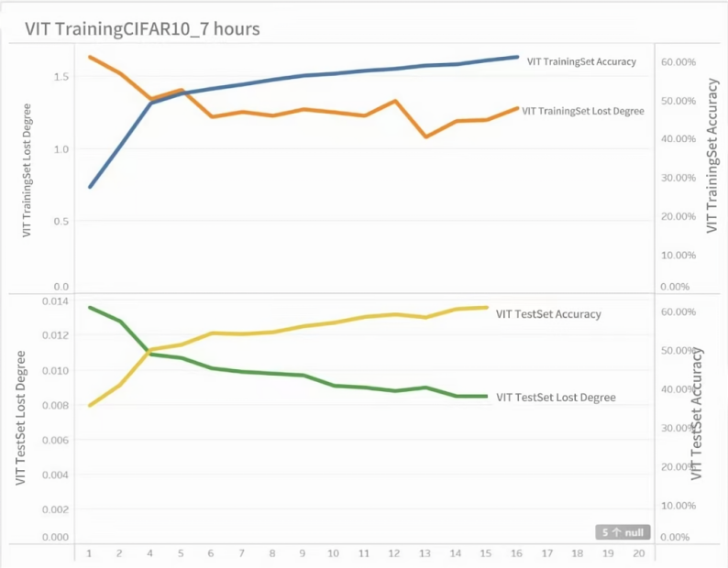Click the right 'VIT TrainingSet Accuracy' axis title
Image resolution: width=728 pixels, height=568 pixels.
point(712,154)
